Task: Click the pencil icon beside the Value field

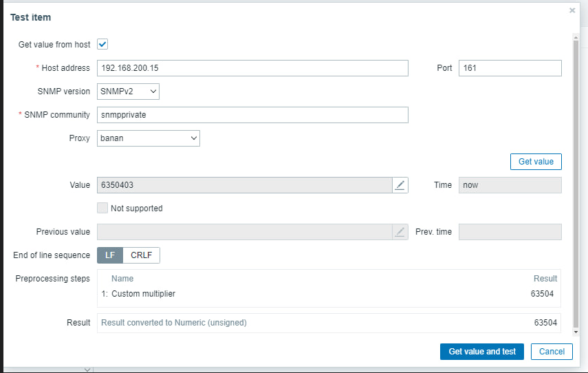Action: point(400,185)
